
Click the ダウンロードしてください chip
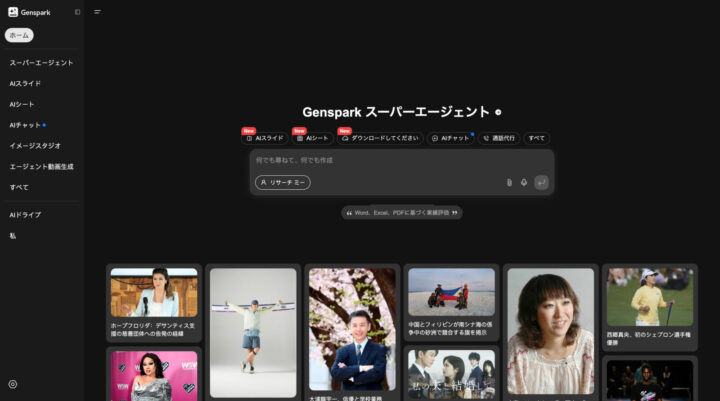(x=380, y=138)
